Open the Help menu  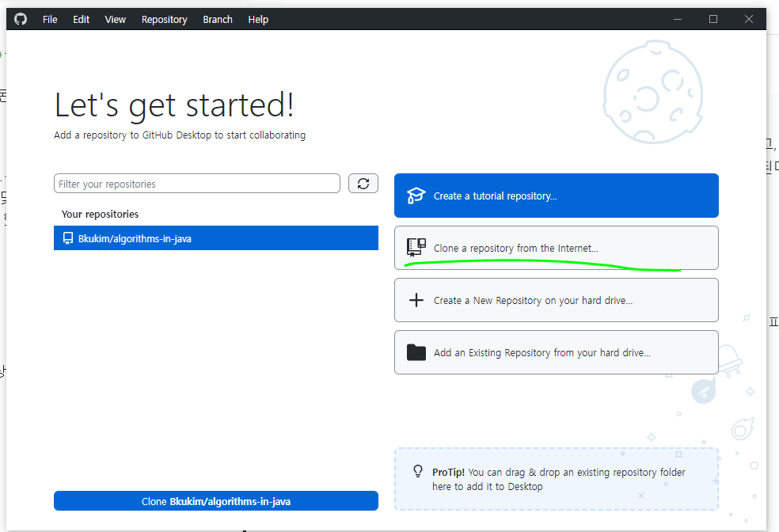coord(258,19)
